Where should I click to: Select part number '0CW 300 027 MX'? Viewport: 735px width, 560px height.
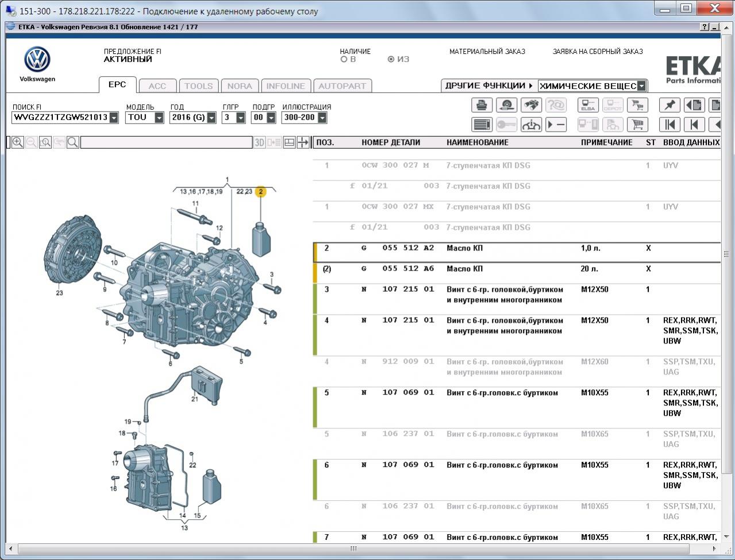point(398,207)
